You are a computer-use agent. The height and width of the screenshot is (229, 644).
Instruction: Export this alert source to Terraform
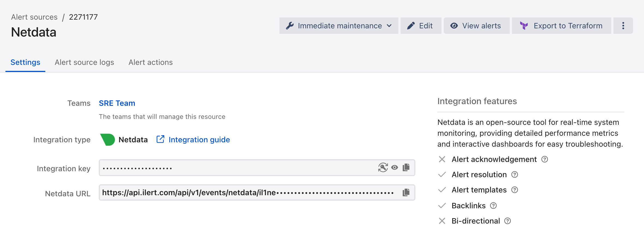click(561, 26)
